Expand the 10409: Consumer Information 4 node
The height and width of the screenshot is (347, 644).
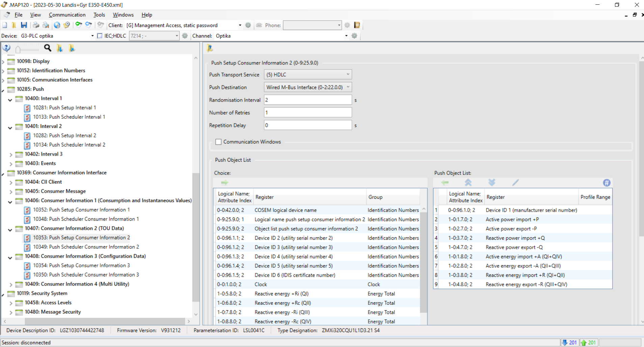point(11,285)
